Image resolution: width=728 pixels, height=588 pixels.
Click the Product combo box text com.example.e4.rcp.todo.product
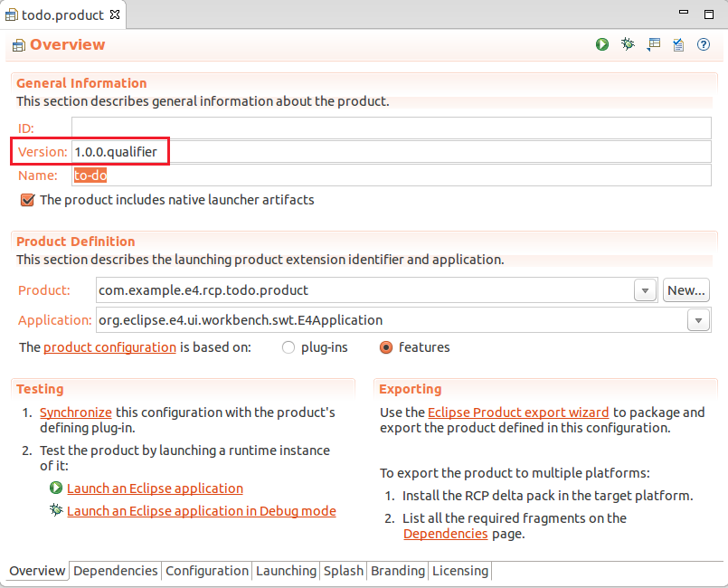click(x=203, y=290)
